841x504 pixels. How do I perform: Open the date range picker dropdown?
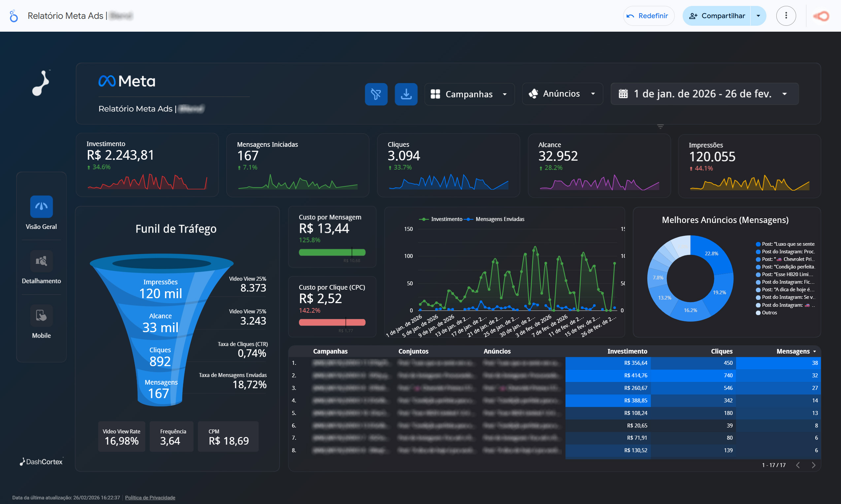(x=704, y=94)
